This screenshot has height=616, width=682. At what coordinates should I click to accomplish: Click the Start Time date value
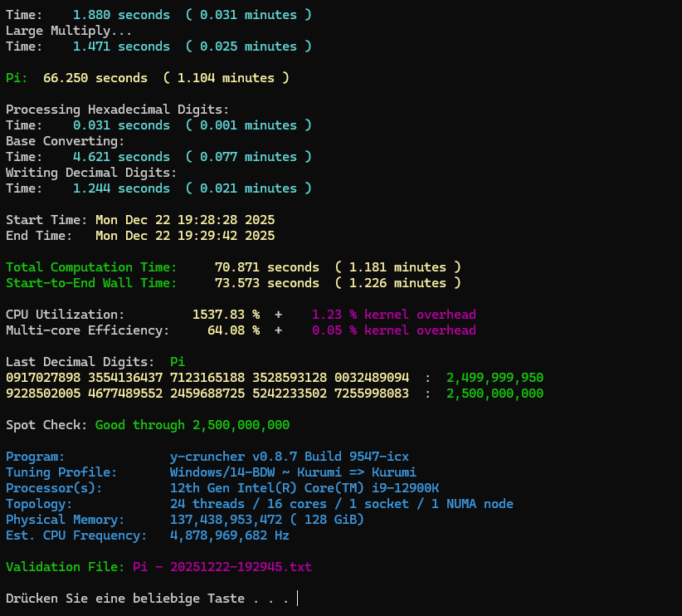[184, 220]
